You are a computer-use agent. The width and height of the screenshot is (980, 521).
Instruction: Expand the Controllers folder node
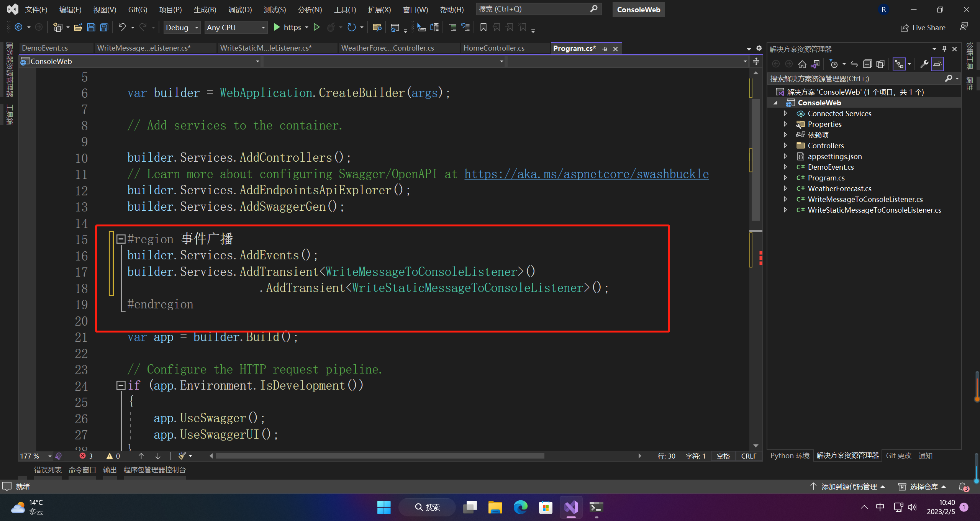[785, 146]
